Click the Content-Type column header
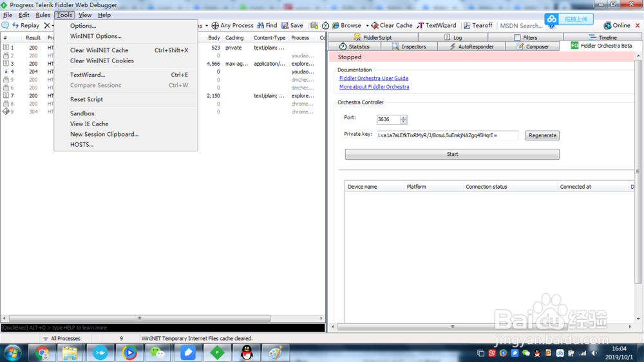This screenshot has height=362, width=644. (269, 38)
